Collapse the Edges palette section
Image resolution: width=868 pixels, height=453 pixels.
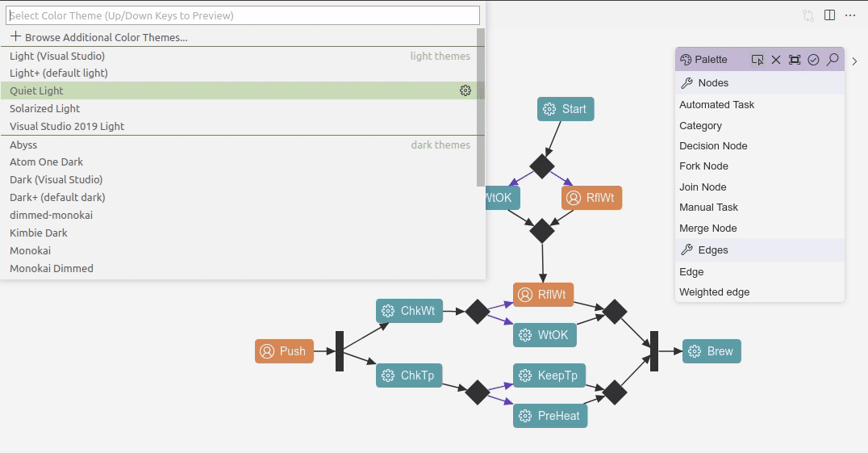point(712,250)
